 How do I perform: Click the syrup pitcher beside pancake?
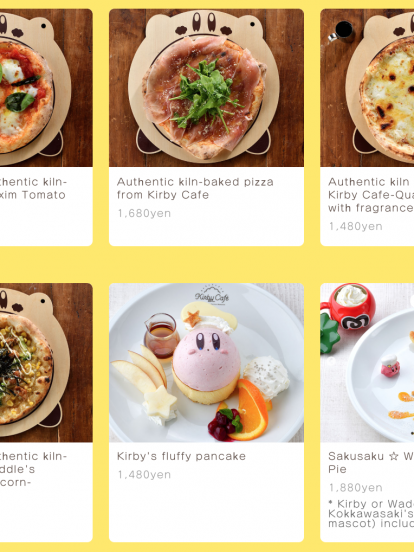(x=162, y=335)
